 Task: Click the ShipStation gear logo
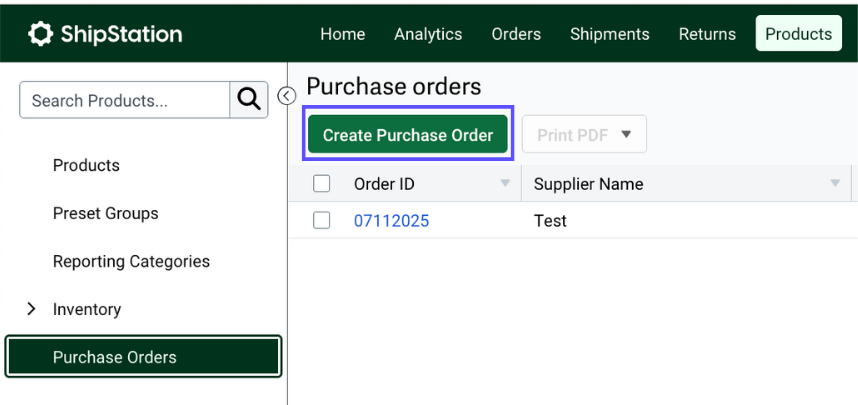pyautogui.click(x=40, y=34)
